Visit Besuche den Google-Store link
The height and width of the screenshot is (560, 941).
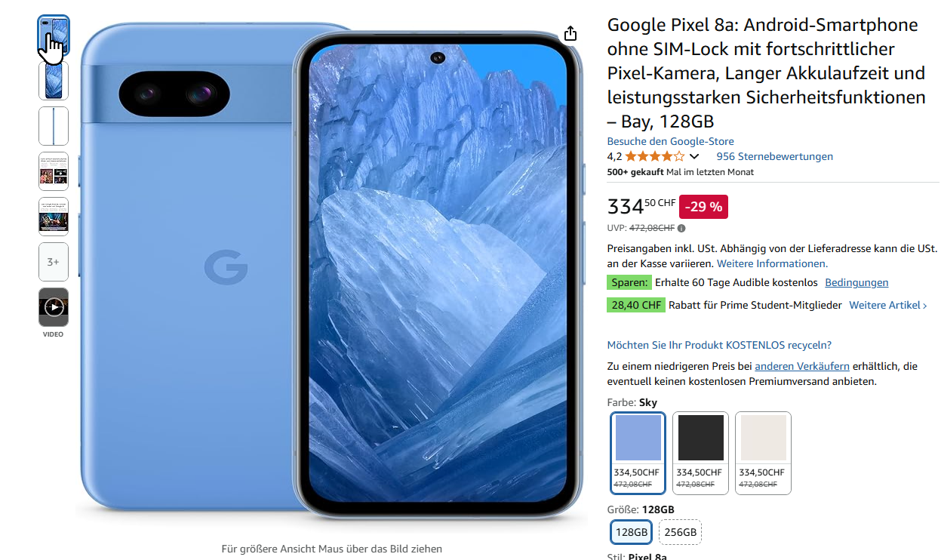pos(670,142)
